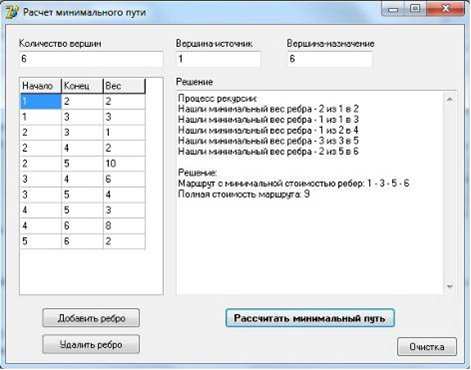
Task: Select the Конец cell in last row
Action: [82, 241]
